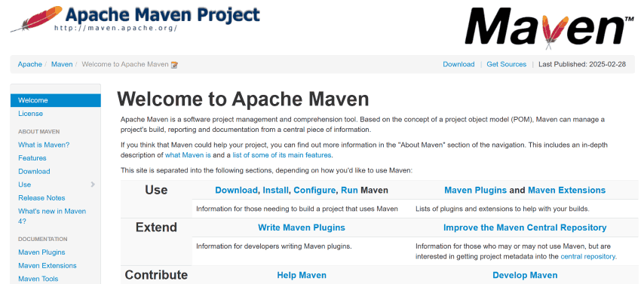
Task: Open Maven Extensions in the sidebar
Action: (x=48, y=265)
